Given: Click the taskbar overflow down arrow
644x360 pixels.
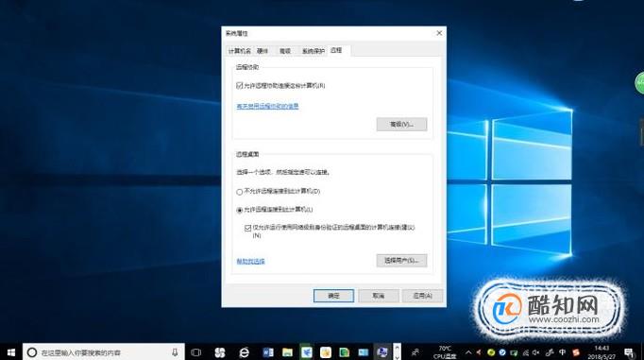Looking at the screenshot, I should click(x=397, y=357).
